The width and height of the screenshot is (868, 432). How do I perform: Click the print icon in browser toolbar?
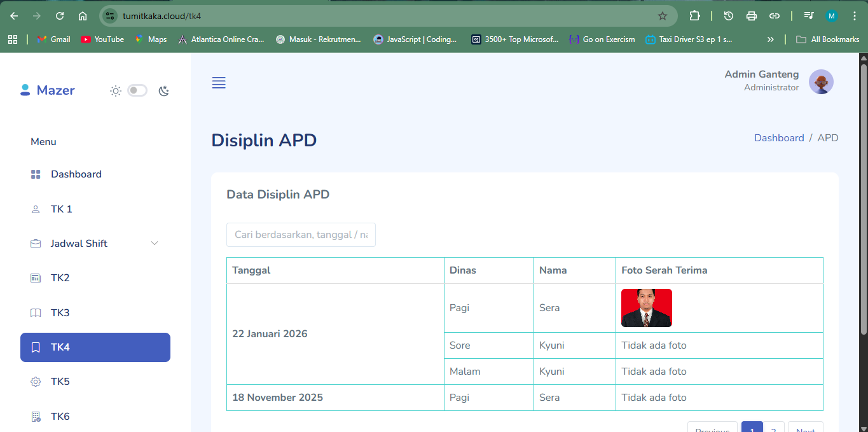(752, 16)
